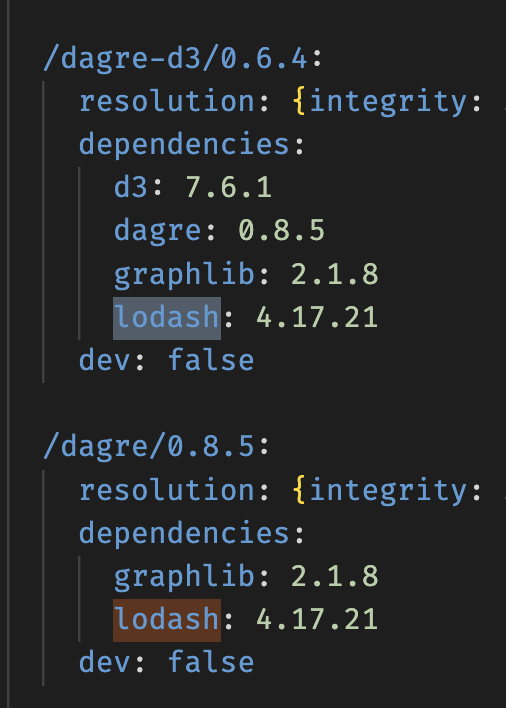Click the /dagre/0.8.5 package key
This screenshot has width=506, height=708.
(x=149, y=447)
